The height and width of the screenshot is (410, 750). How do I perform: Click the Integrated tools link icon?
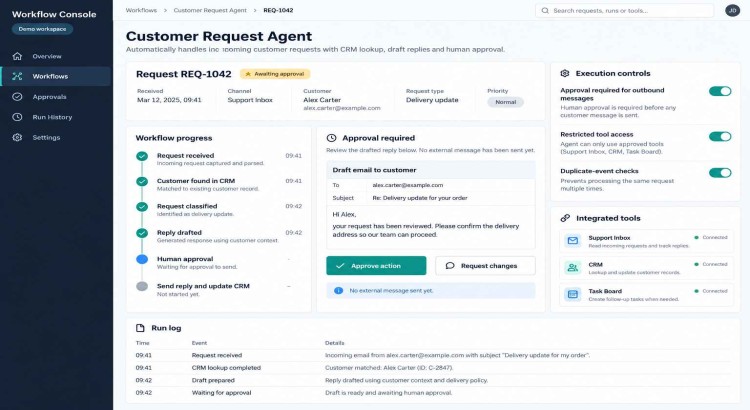click(x=565, y=218)
